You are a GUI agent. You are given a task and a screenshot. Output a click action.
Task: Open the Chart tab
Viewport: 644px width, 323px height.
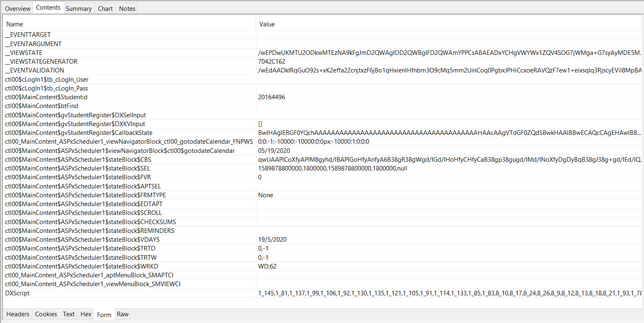[105, 8]
